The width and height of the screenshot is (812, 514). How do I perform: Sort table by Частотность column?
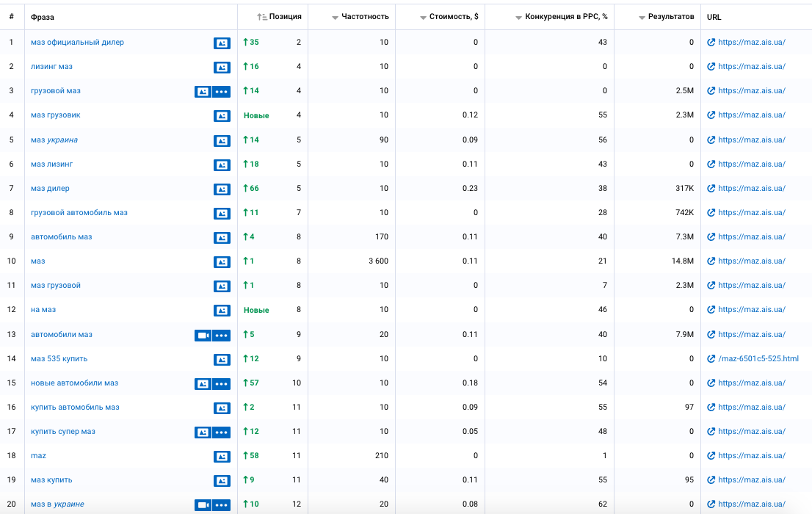[360, 17]
